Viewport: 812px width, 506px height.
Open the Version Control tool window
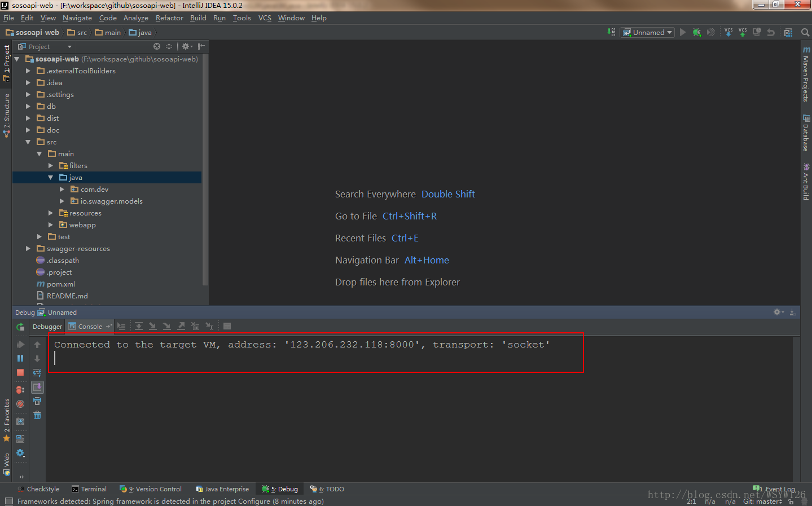point(151,489)
